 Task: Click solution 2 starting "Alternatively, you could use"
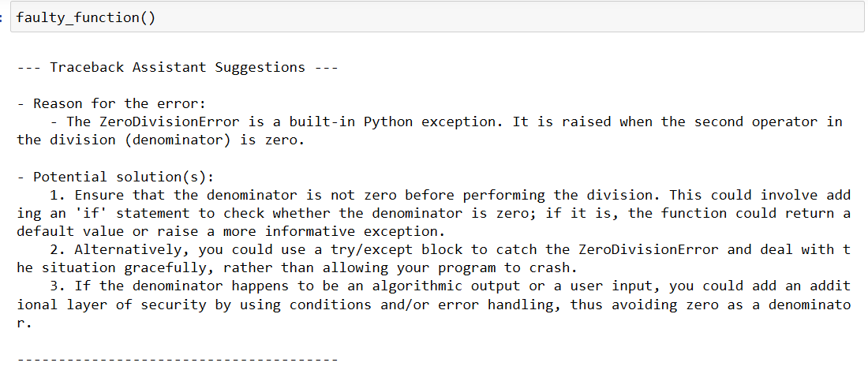click(433, 260)
